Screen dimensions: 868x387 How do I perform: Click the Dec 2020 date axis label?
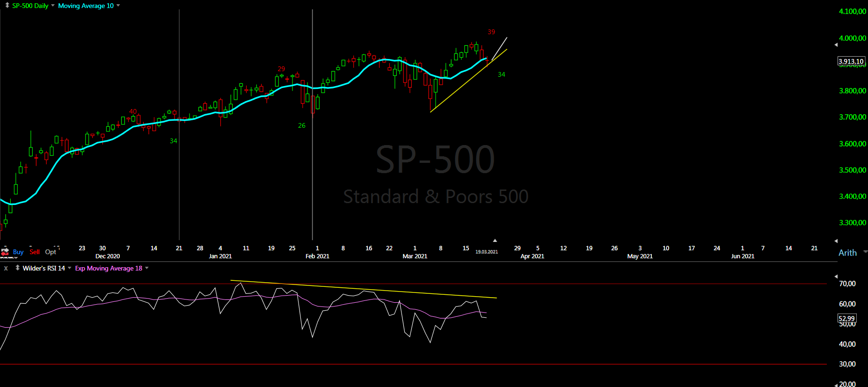click(x=108, y=256)
